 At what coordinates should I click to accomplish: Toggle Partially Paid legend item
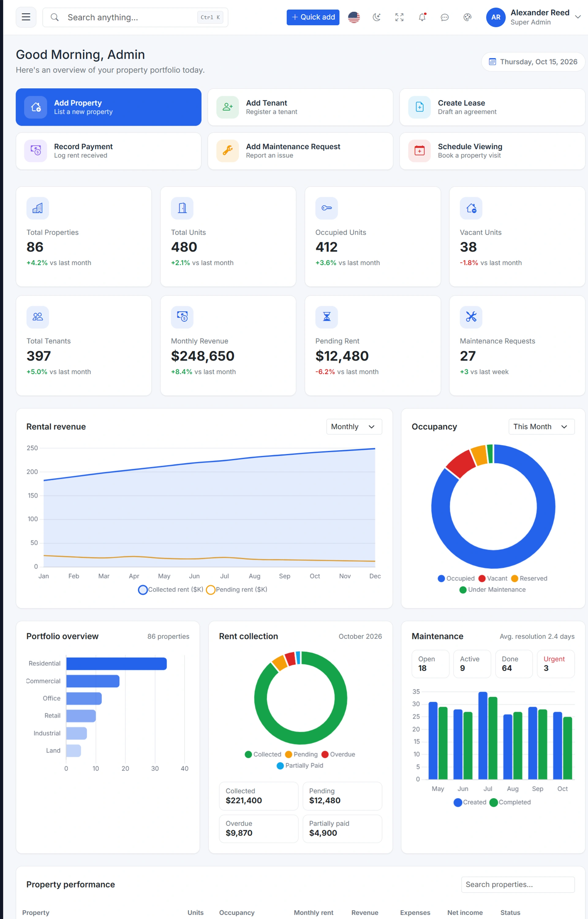coord(300,766)
